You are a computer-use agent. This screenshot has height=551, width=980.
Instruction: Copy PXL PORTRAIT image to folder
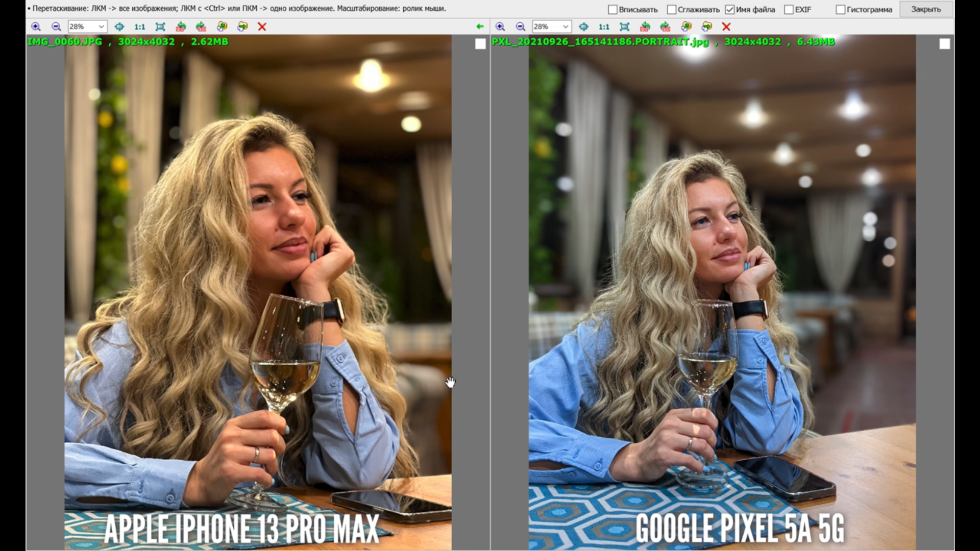coord(687,27)
